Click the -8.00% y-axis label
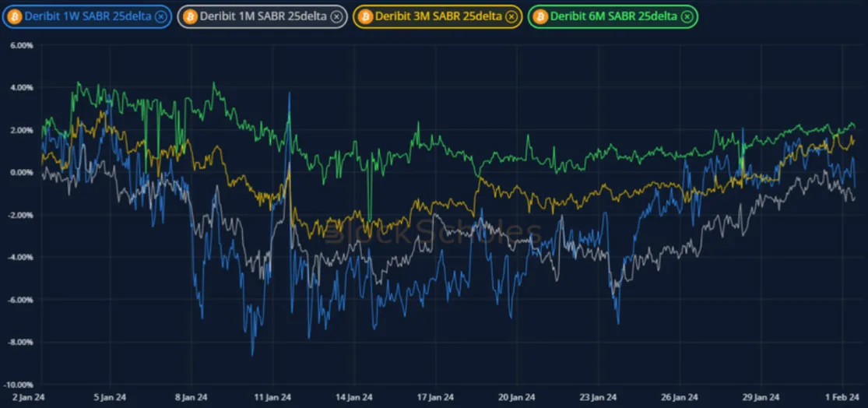The image size is (868, 408). pyautogui.click(x=21, y=342)
